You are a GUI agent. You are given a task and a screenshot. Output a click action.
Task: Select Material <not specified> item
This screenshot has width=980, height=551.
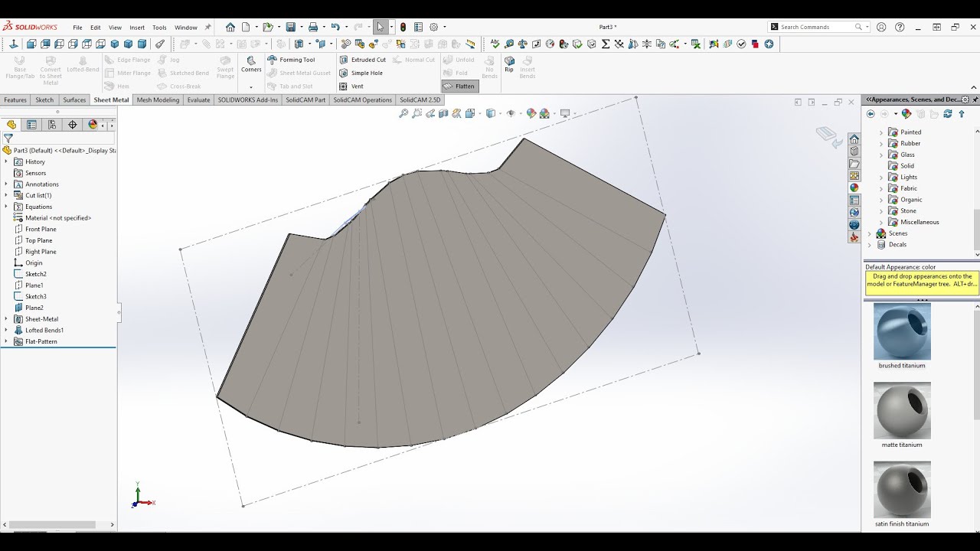[58, 218]
